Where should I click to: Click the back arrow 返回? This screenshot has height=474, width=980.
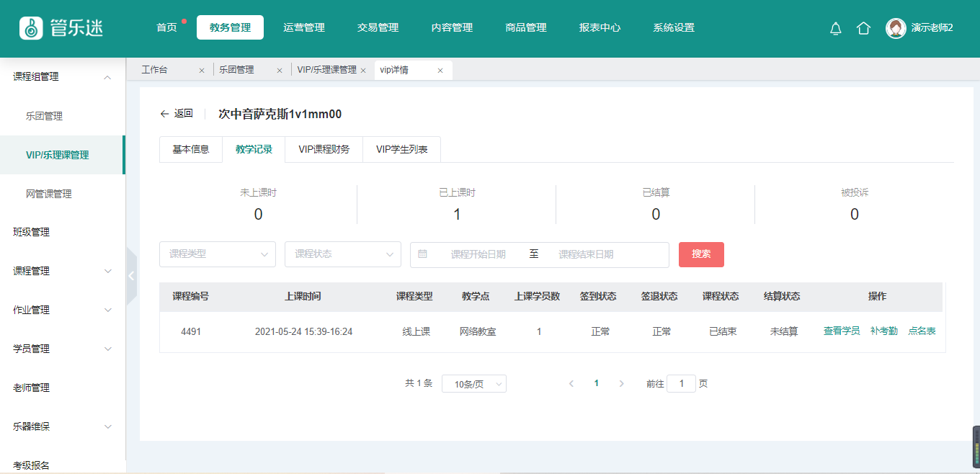pos(177,114)
